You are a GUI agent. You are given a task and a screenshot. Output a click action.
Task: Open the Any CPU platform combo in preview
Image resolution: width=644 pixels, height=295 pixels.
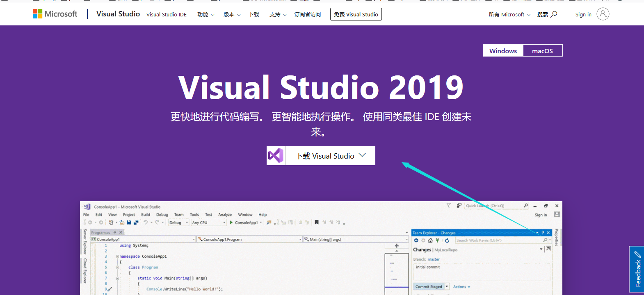tap(209, 222)
